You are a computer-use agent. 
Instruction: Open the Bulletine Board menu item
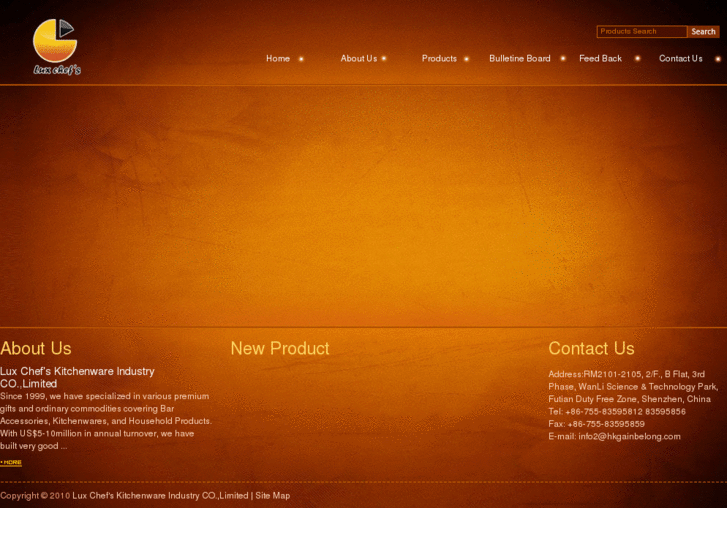(x=520, y=58)
